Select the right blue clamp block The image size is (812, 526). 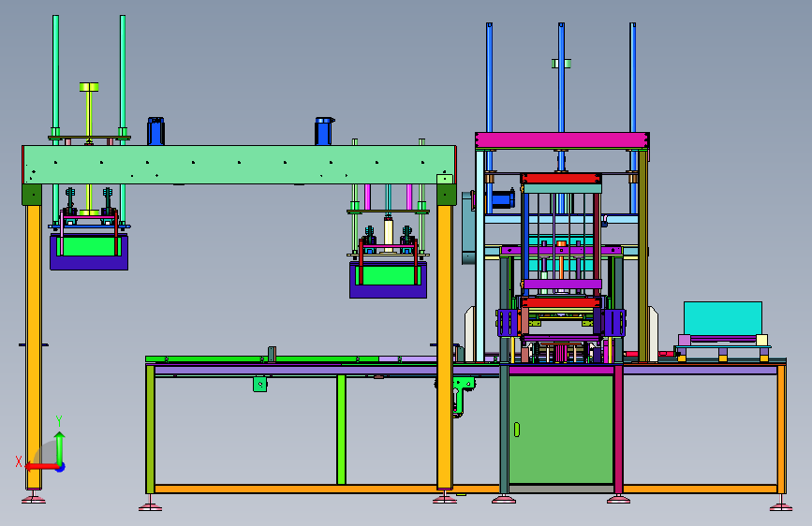click(x=614, y=322)
